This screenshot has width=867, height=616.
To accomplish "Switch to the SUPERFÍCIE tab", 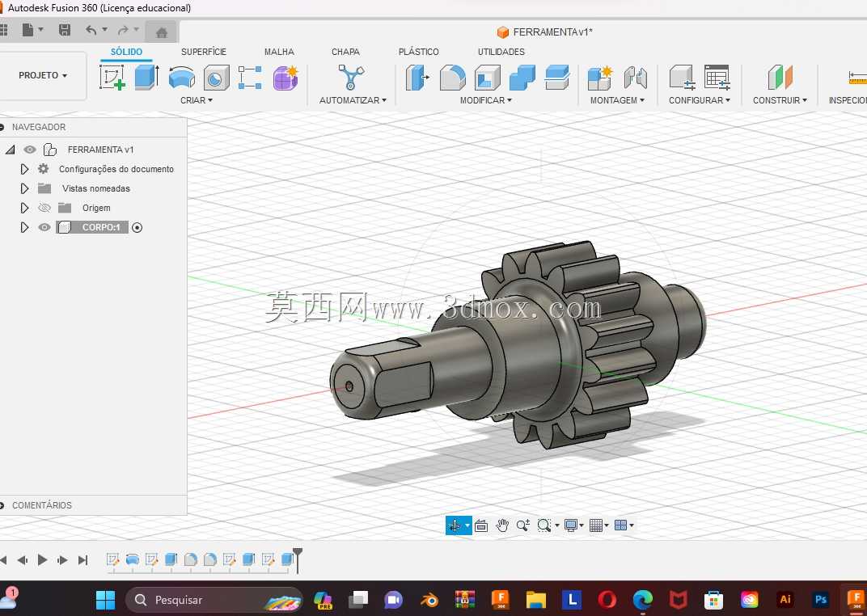I will pos(204,52).
